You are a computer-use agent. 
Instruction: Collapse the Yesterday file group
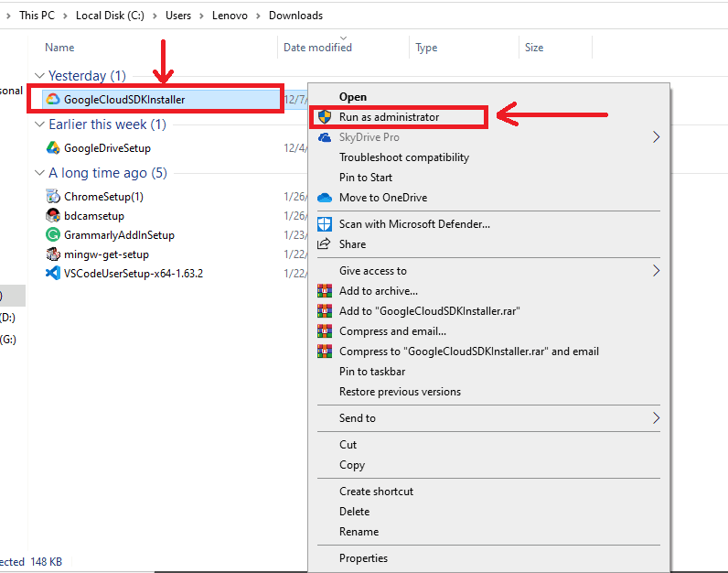(39, 76)
